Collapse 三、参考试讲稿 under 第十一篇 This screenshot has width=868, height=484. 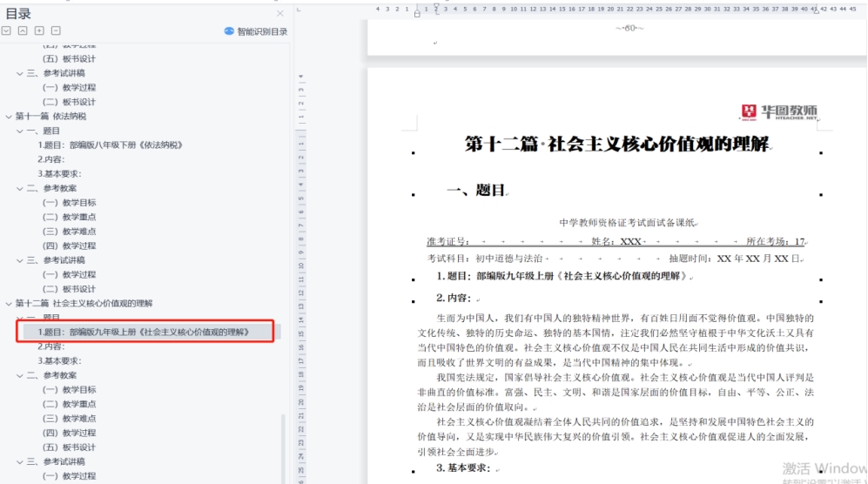pyautogui.click(x=20, y=260)
